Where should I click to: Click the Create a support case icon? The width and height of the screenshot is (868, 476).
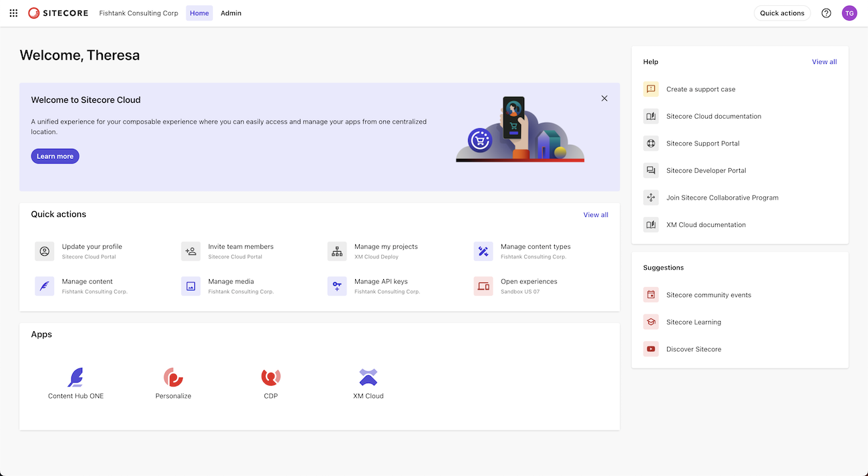(x=651, y=89)
